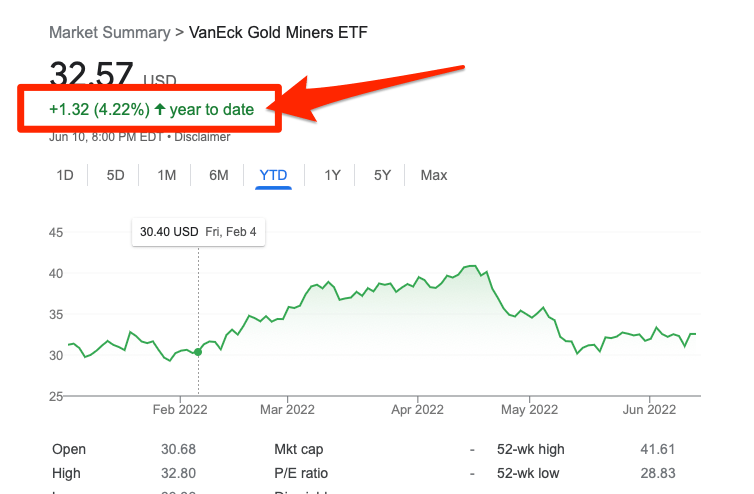
Task: Select the 1D time range tab
Action: tap(65, 175)
